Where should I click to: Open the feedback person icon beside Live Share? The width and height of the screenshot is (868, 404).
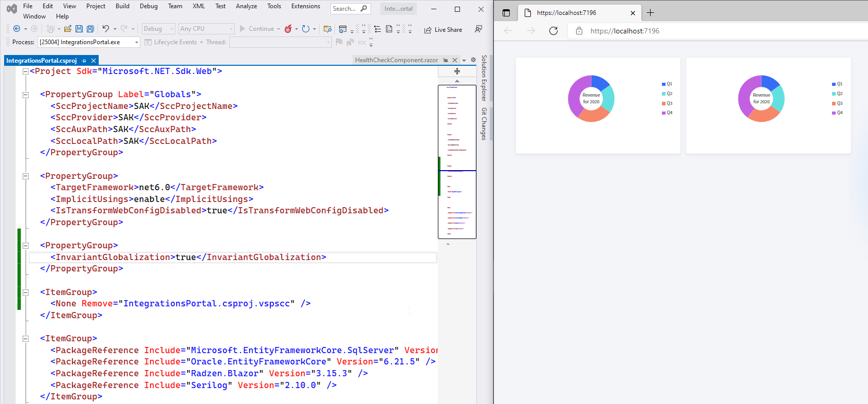point(478,29)
